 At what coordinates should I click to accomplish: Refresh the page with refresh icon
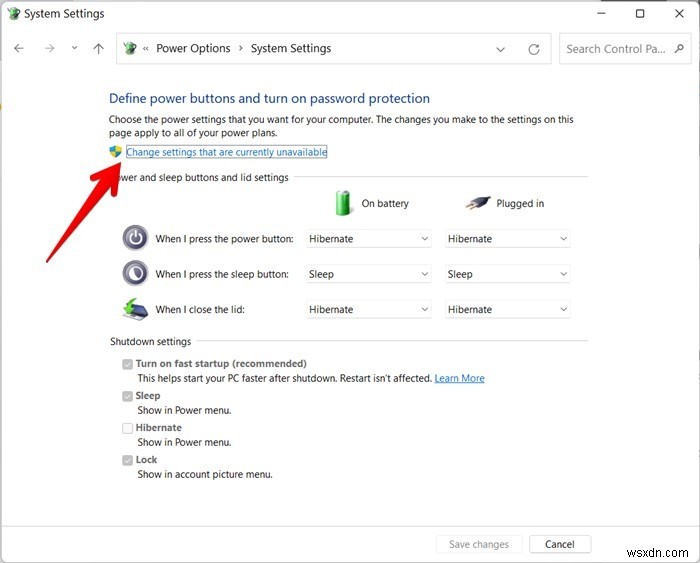point(534,49)
